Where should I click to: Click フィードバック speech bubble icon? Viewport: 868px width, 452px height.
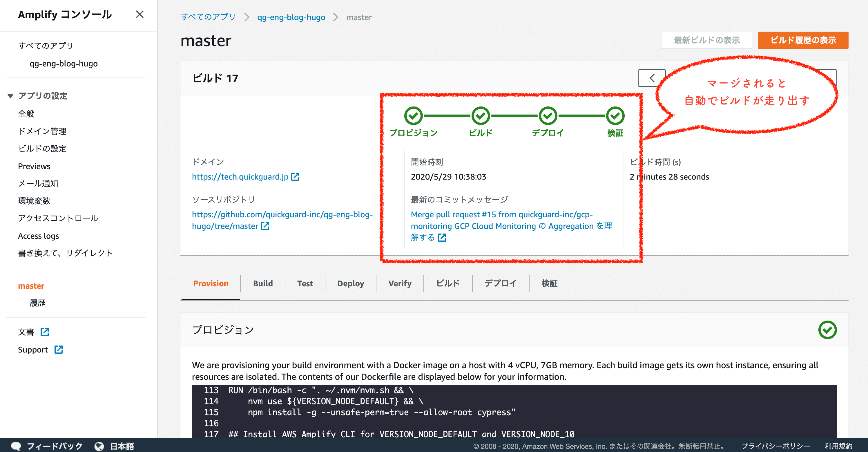(16, 446)
